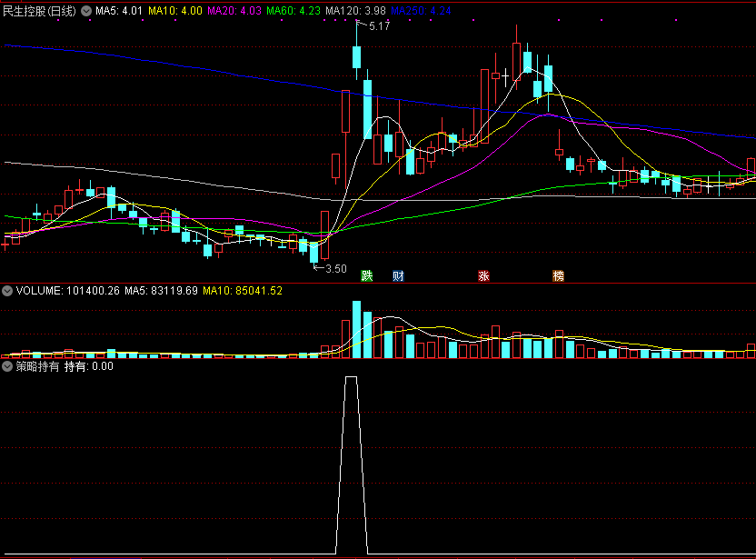
Task: Click the magenta MA20: 4.03 label
Action: coord(234,11)
